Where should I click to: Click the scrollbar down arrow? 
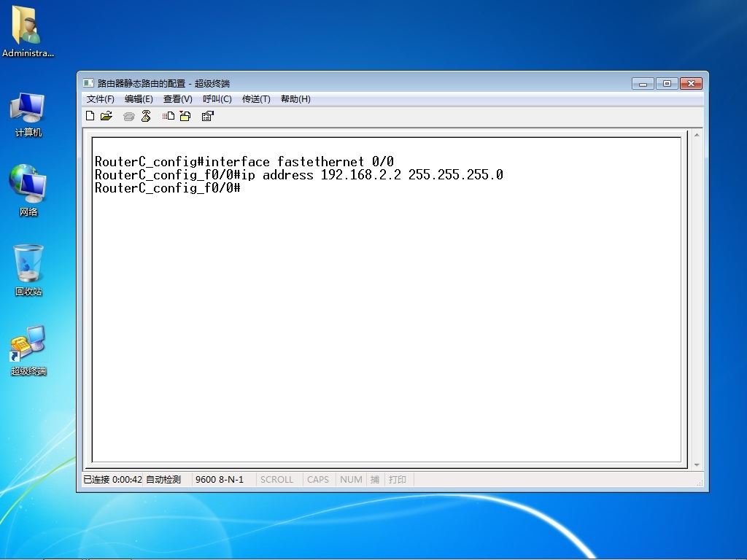tap(697, 464)
